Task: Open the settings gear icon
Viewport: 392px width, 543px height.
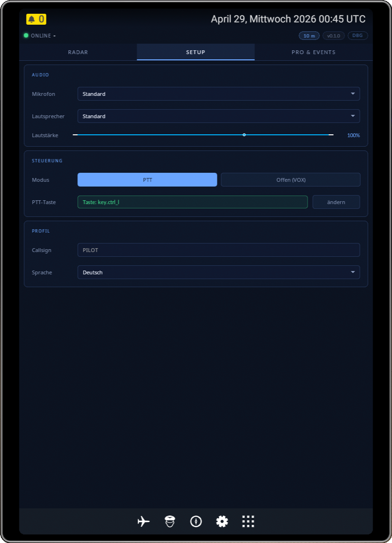Action: tap(222, 521)
